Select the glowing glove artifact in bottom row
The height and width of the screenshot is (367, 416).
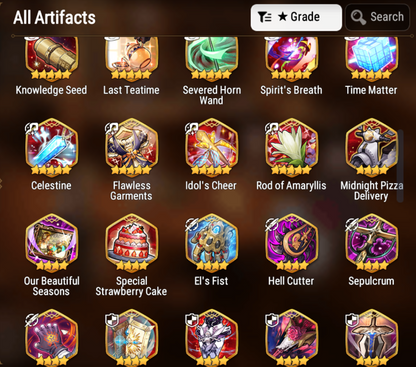coord(51,338)
